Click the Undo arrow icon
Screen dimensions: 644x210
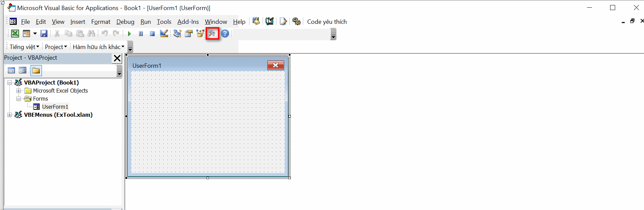pos(105,34)
